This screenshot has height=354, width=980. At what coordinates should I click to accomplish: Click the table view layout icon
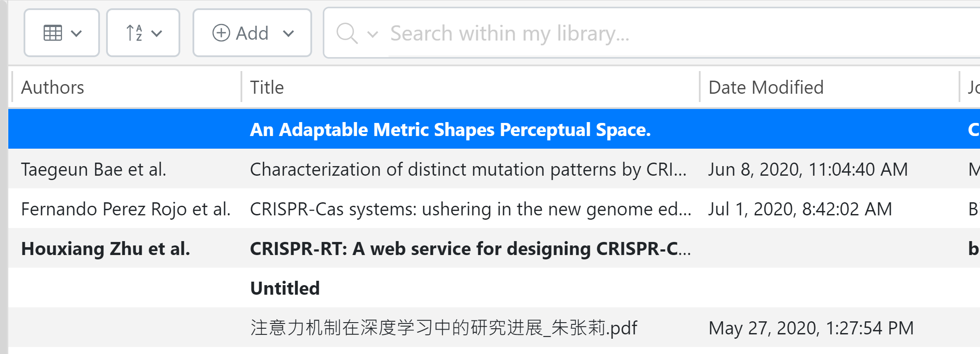(x=53, y=33)
